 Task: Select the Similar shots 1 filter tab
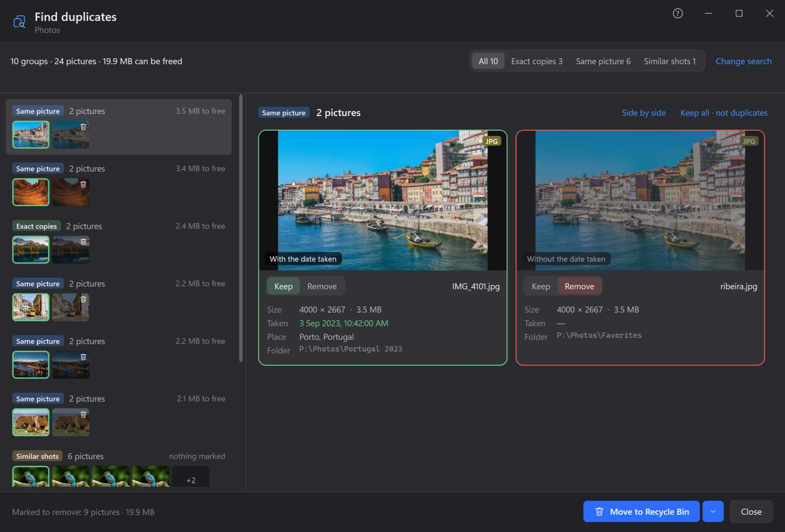point(670,61)
